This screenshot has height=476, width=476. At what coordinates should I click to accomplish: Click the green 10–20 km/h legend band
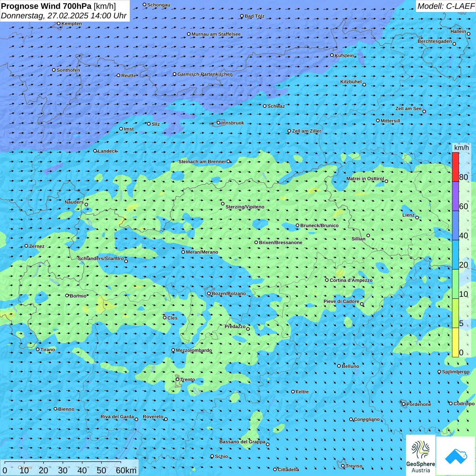[x=455, y=284]
